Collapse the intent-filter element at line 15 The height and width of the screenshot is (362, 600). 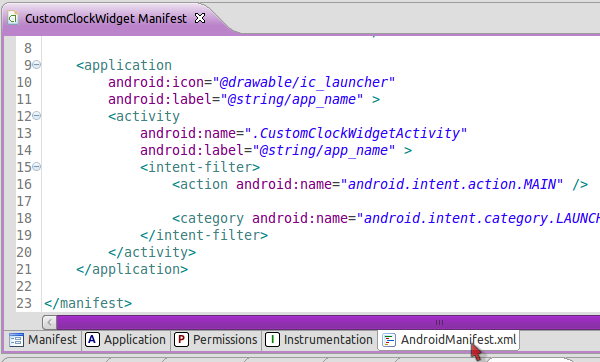pos(36,166)
